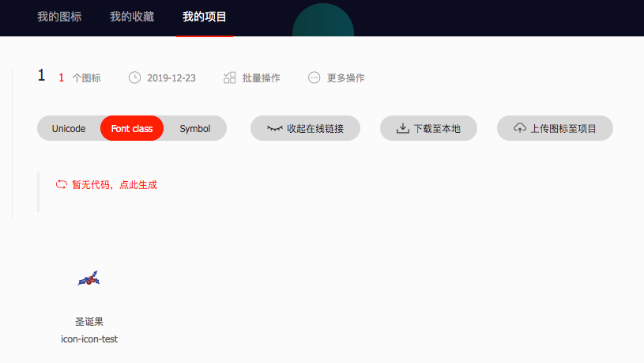The image size is (644, 363).
Task: Click the 2019-12-23 date text
Action: pyautogui.click(x=171, y=78)
